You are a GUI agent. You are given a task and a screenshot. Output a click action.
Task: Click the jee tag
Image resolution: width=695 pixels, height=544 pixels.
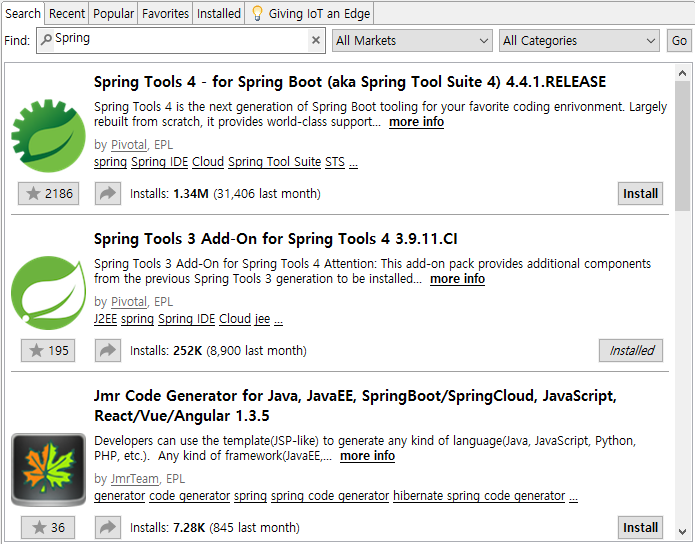click(x=262, y=319)
